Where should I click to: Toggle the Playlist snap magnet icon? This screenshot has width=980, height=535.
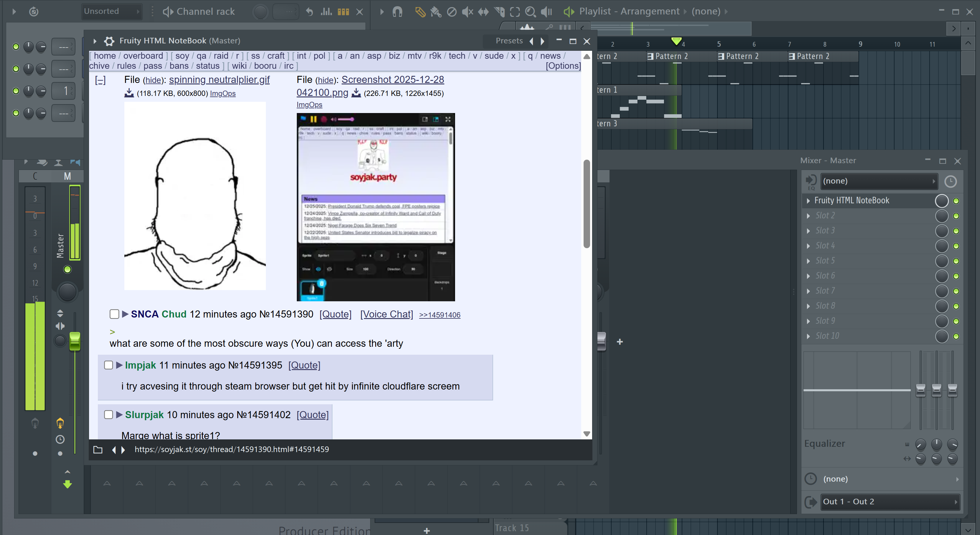[x=397, y=12]
